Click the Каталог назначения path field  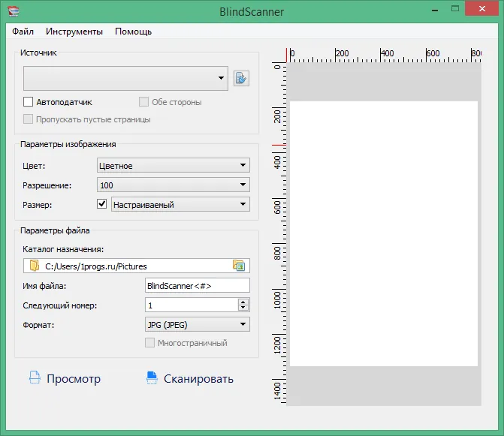136,266
